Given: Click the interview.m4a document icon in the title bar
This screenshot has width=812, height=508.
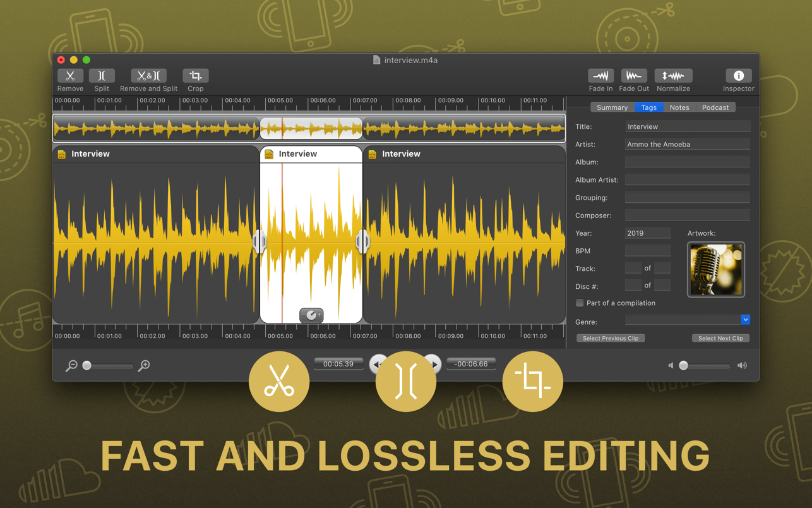Looking at the screenshot, I should (376, 60).
